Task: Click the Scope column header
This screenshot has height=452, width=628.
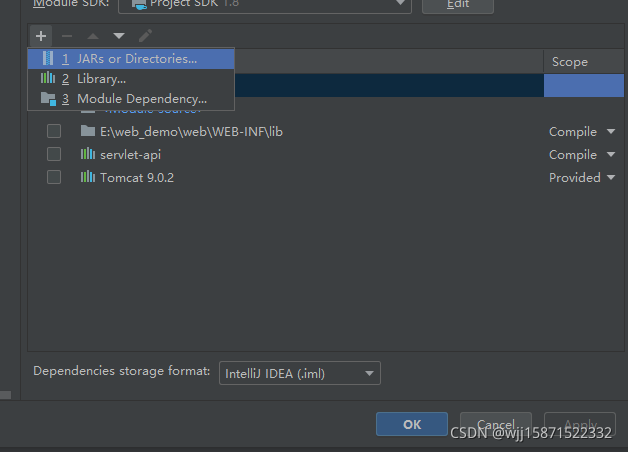Action: 584,62
